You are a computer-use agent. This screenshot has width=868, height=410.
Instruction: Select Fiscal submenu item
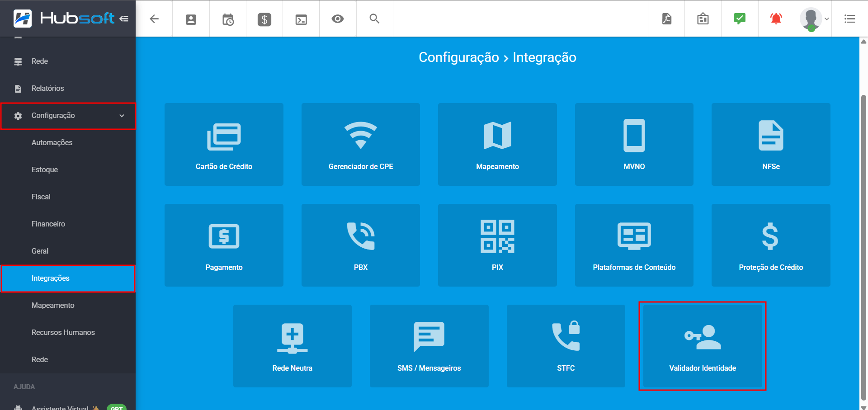pos(68,197)
